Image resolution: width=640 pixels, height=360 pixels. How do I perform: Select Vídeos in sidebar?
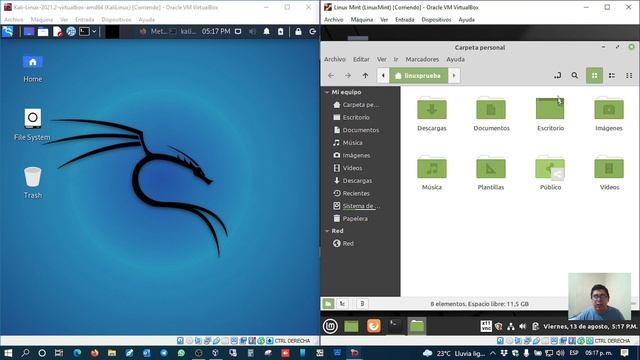point(348,168)
